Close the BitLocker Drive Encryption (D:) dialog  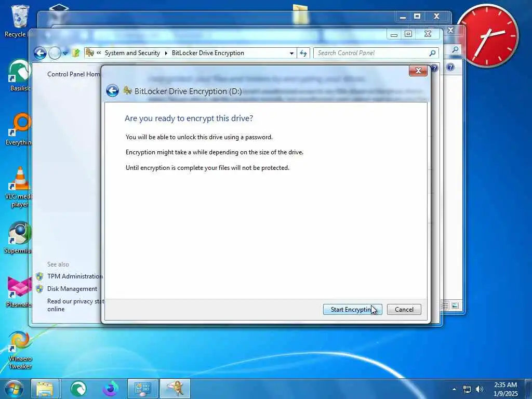418,71
